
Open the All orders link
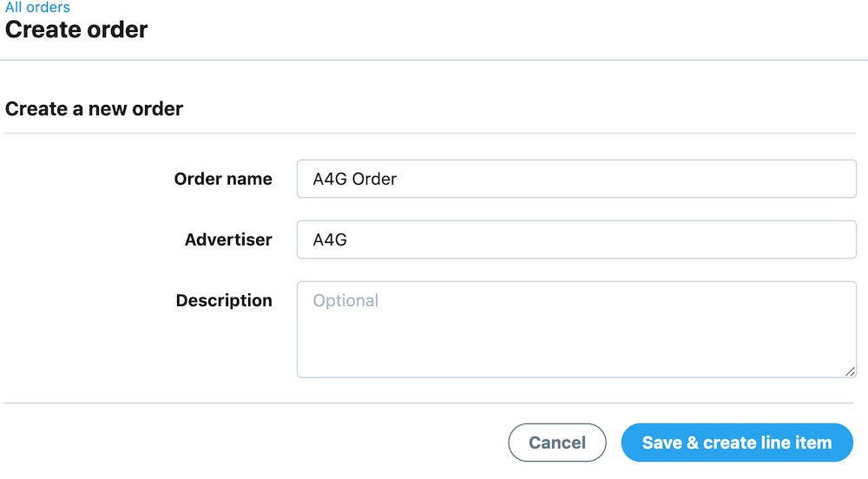coord(37,7)
